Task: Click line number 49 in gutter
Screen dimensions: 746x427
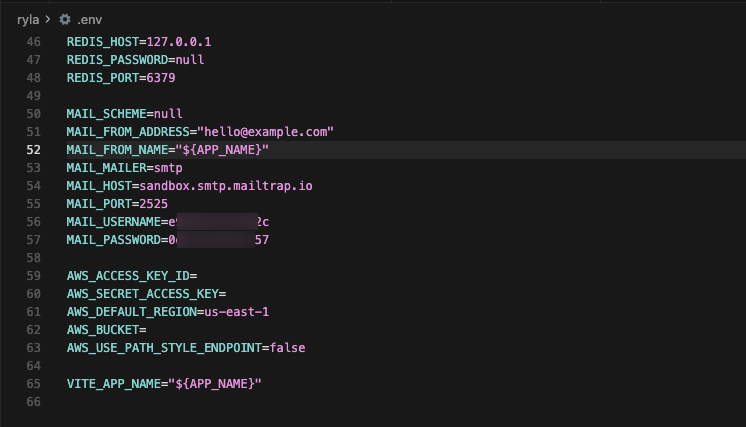Action: pos(33,96)
